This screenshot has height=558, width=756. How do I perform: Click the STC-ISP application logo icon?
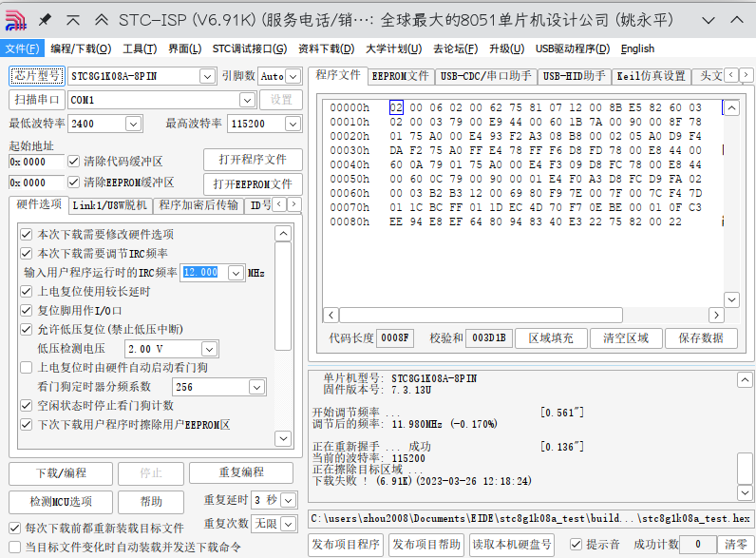coord(15,20)
